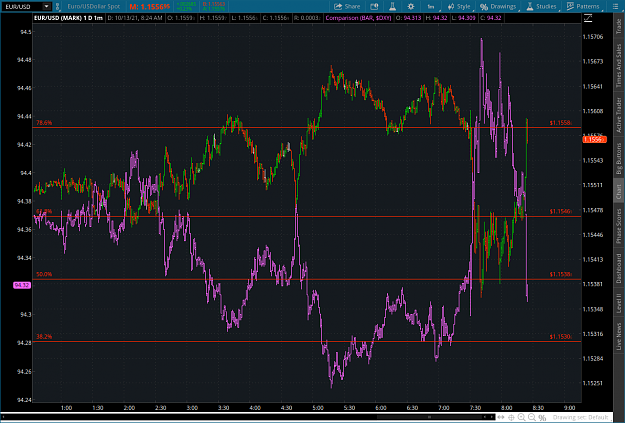The height and width of the screenshot is (423, 625).
Task: Open chart settings gear icon
Action: (411, 6)
